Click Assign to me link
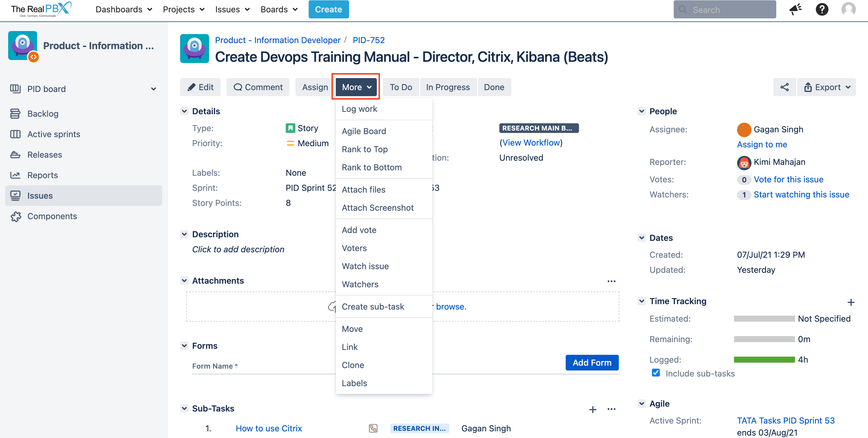Image resolution: width=868 pixels, height=438 pixels. click(762, 144)
